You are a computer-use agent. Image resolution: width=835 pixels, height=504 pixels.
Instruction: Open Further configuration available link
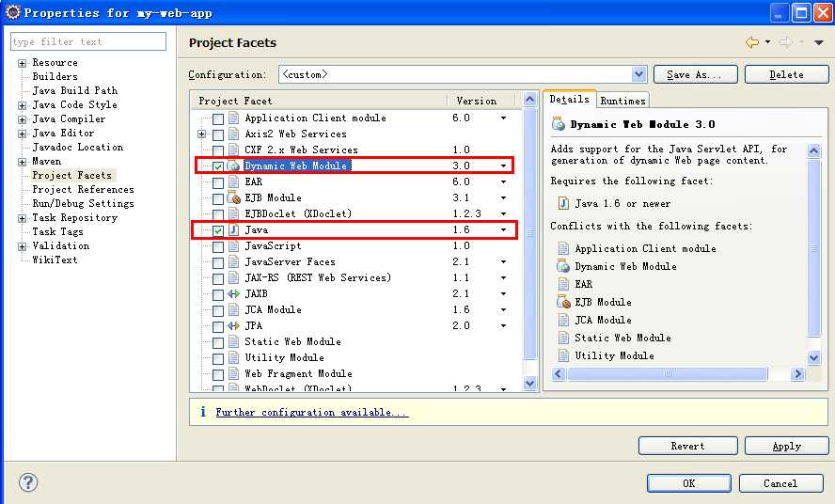pos(312,412)
